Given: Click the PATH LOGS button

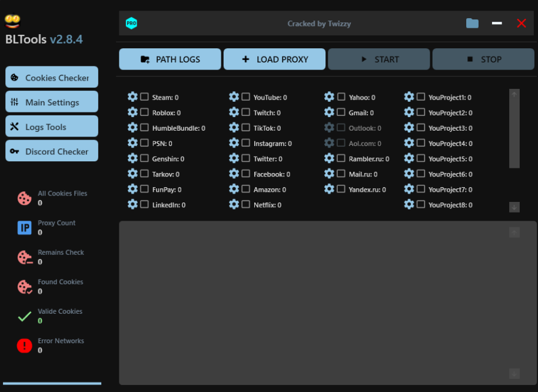Looking at the screenshot, I should (170, 59).
